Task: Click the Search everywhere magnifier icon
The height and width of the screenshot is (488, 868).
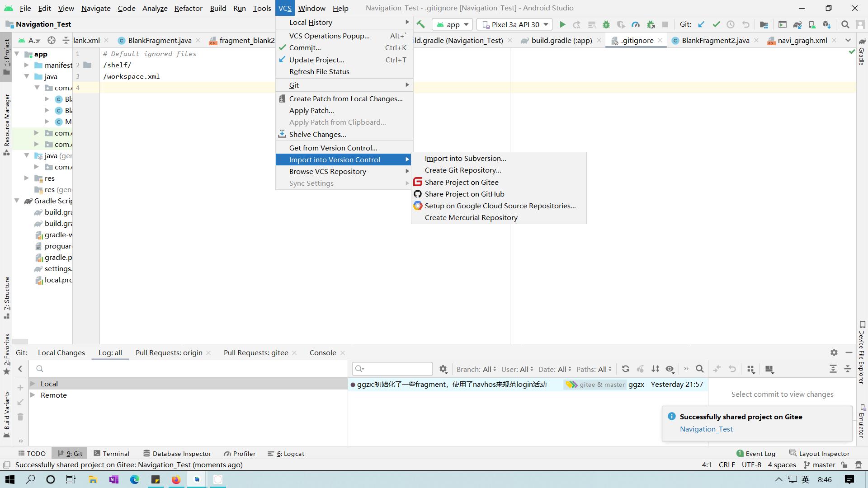Action: click(x=845, y=24)
